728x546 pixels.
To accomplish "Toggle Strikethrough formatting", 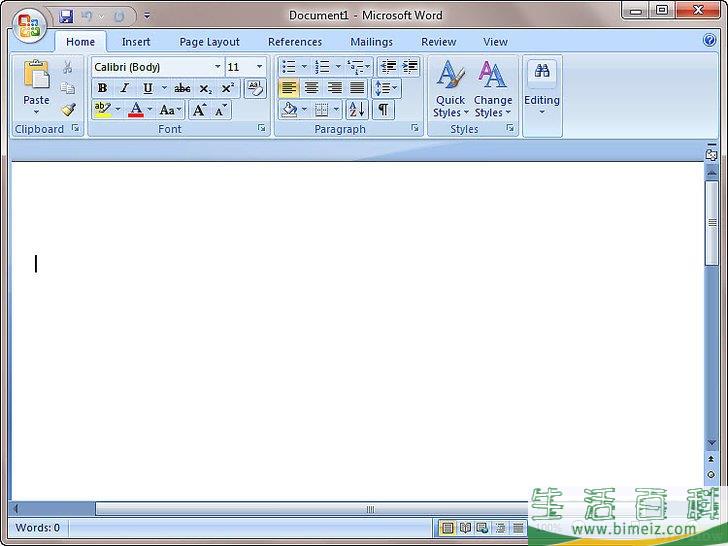I will (182, 88).
